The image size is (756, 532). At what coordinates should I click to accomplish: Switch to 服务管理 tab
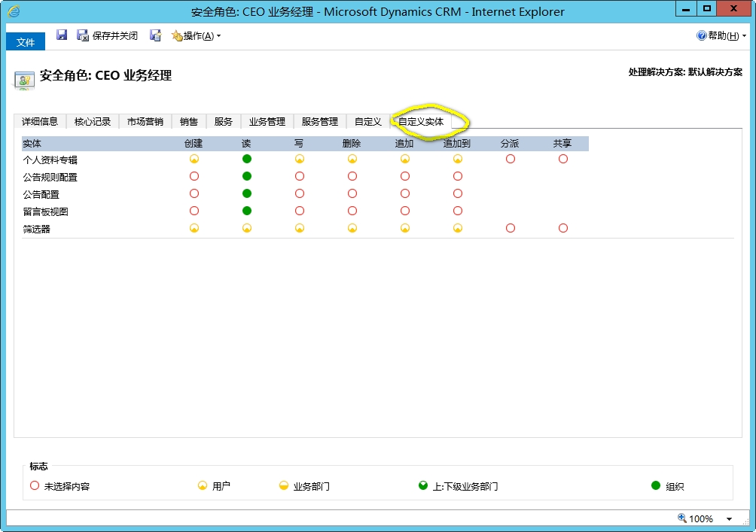click(320, 121)
